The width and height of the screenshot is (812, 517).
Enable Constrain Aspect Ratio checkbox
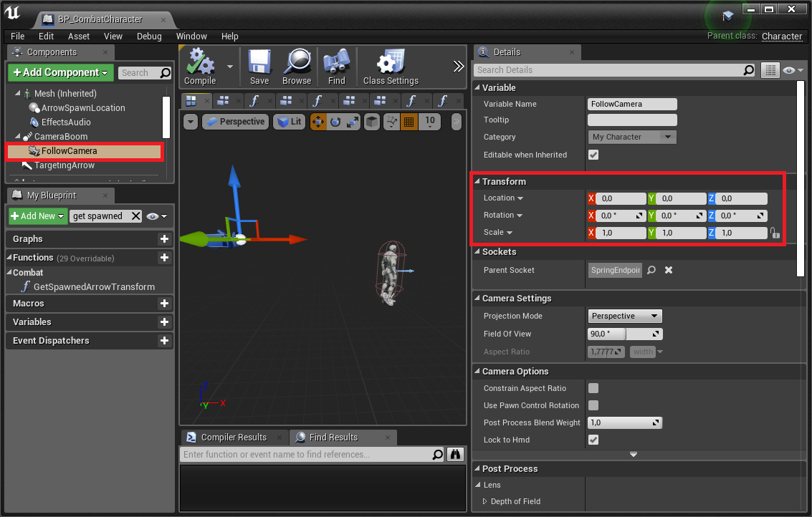pyautogui.click(x=593, y=388)
